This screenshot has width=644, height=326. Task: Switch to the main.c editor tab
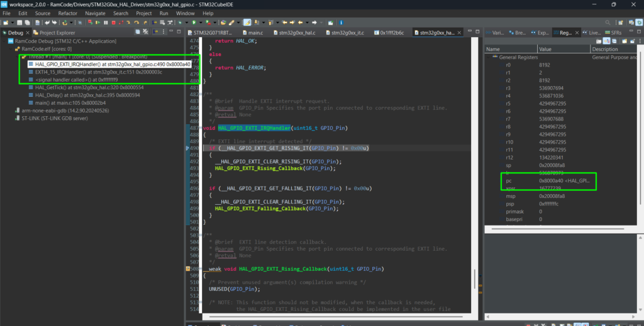[x=255, y=32]
